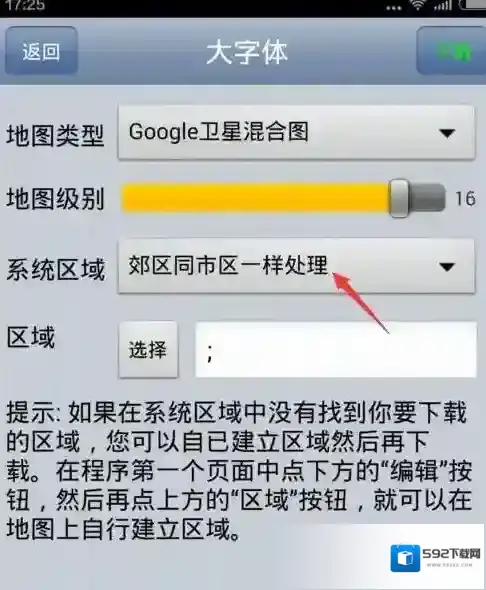Tap the Wi-Fi icon in the status bar

(x=418, y=5)
